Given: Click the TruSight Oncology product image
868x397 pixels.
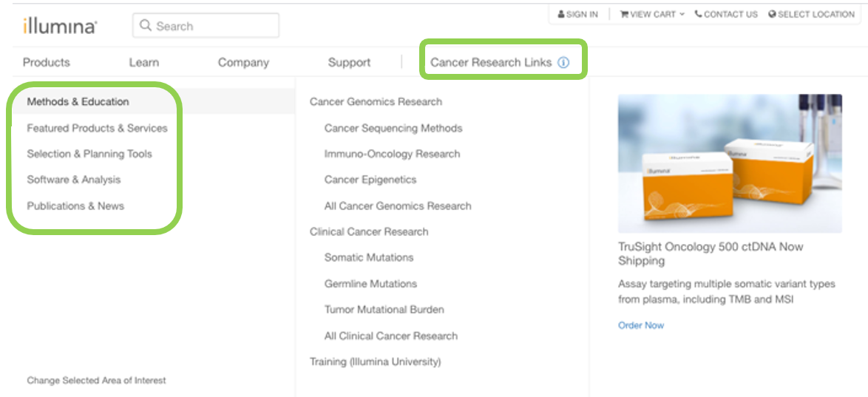Looking at the screenshot, I should (x=730, y=163).
